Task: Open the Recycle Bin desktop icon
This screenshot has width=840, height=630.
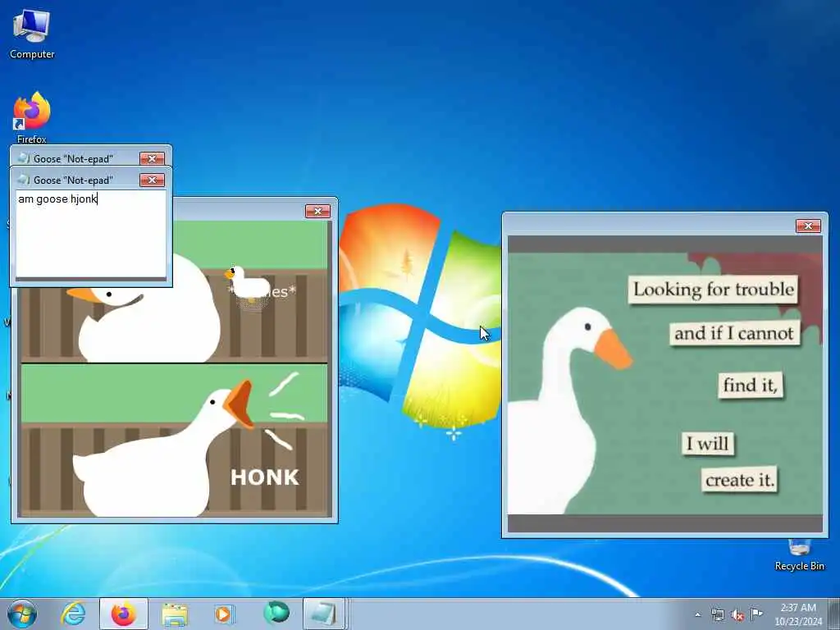Action: point(799,555)
